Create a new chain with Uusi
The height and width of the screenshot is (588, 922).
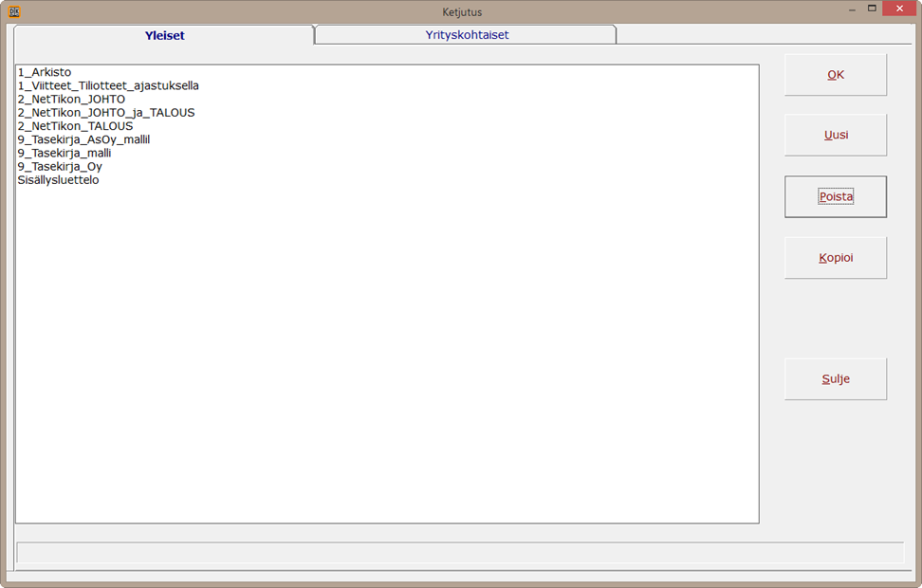(835, 135)
